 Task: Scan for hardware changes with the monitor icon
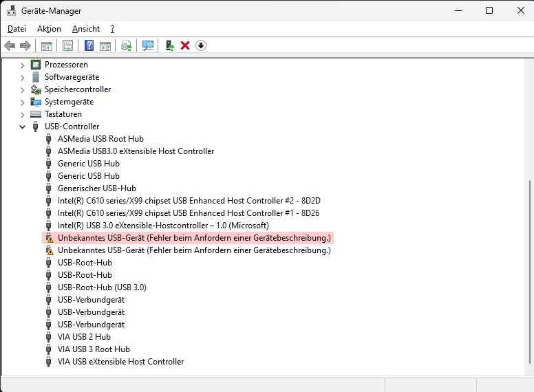(x=148, y=45)
